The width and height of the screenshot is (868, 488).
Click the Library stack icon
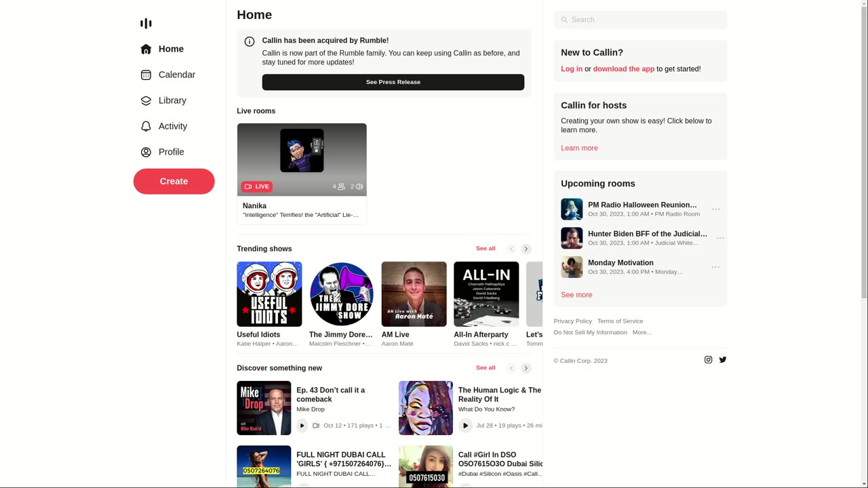(x=146, y=100)
